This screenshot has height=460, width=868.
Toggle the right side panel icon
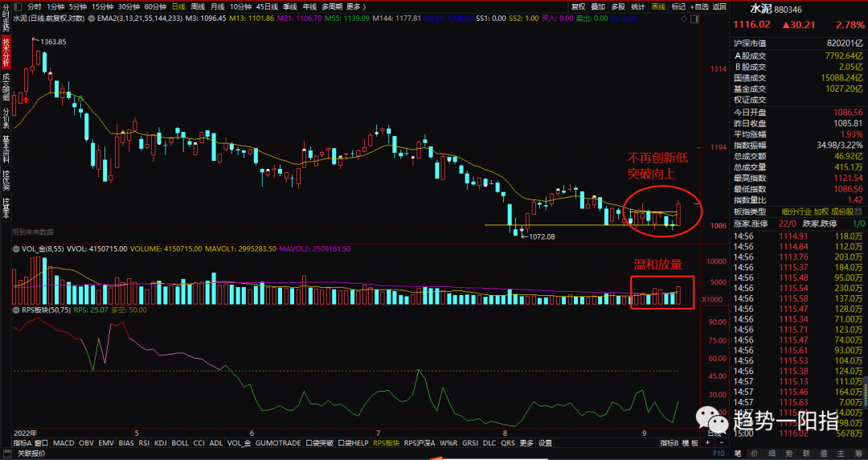tap(695, 18)
